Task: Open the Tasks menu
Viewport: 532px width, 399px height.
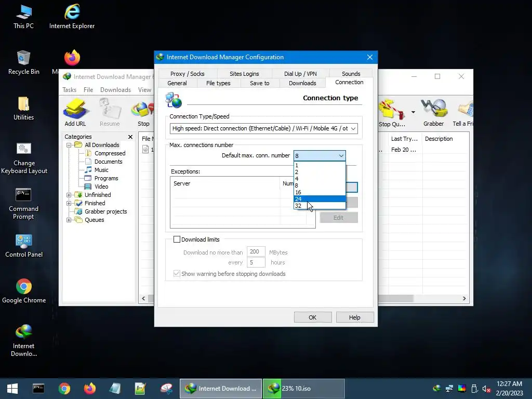Action: point(69,90)
